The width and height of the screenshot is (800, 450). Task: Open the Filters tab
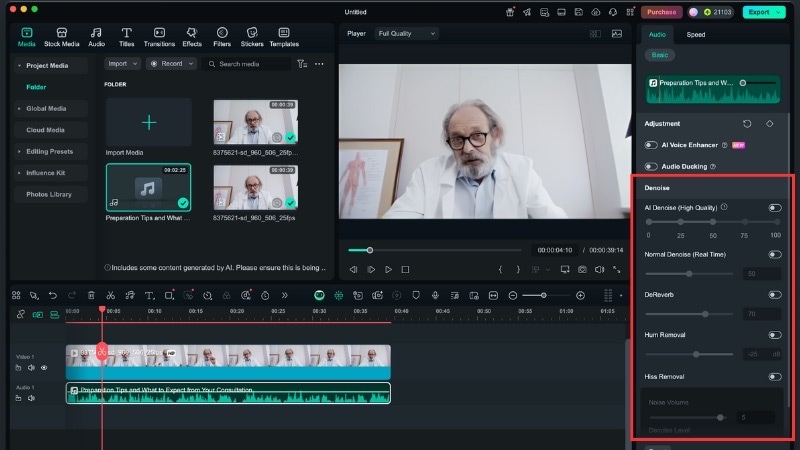click(x=222, y=37)
